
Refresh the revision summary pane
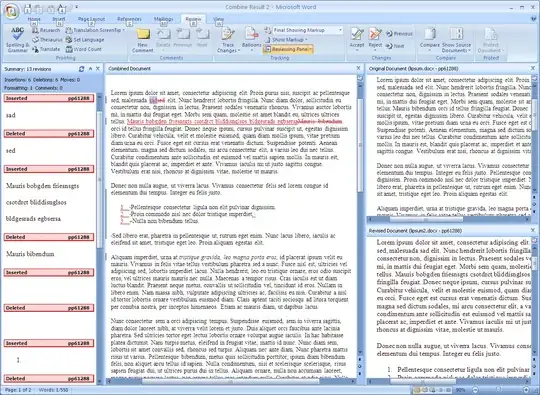[x=81, y=69]
